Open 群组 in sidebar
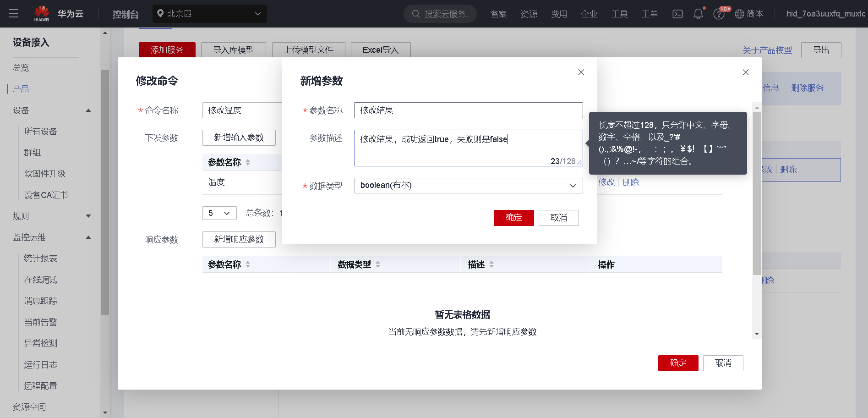868x418 pixels. 33,153
